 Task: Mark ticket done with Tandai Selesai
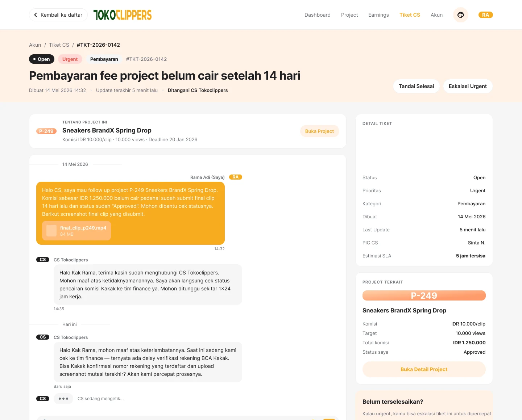(417, 86)
